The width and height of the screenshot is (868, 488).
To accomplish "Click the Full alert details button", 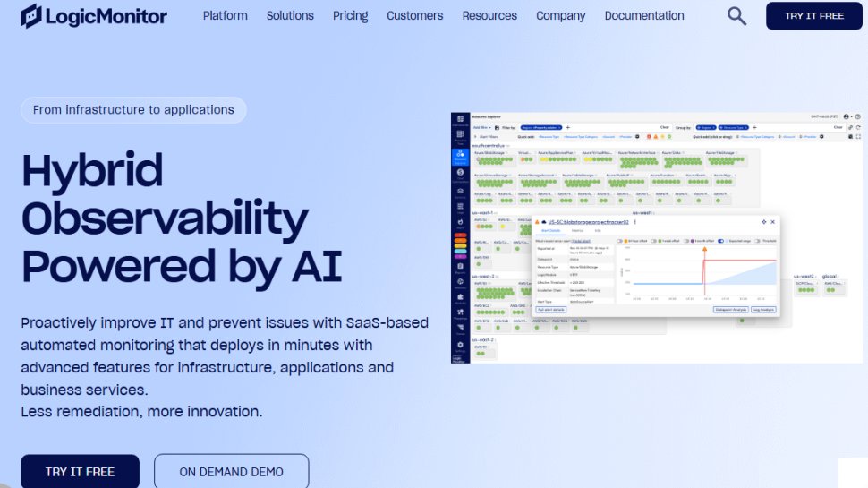I will pyautogui.click(x=551, y=310).
